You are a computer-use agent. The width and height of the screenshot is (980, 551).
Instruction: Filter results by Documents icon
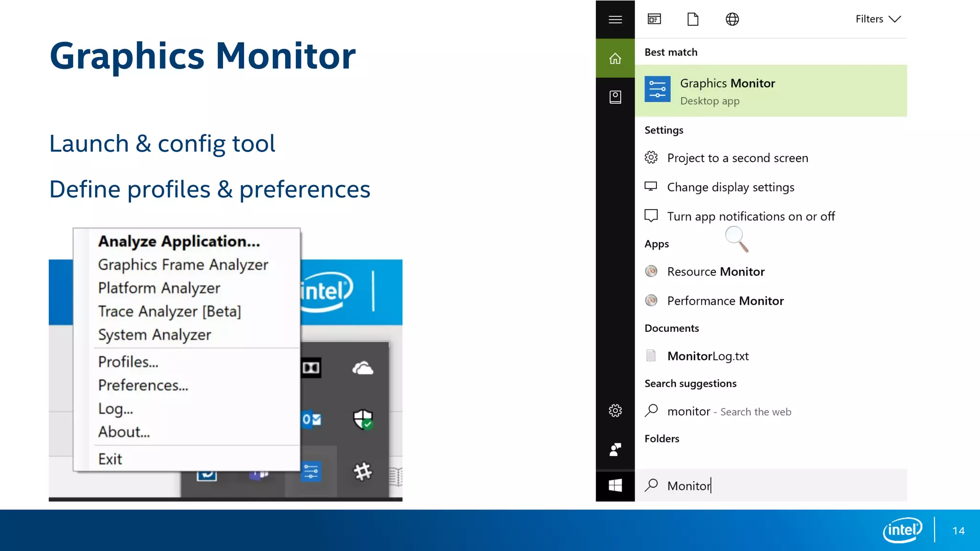point(693,19)
